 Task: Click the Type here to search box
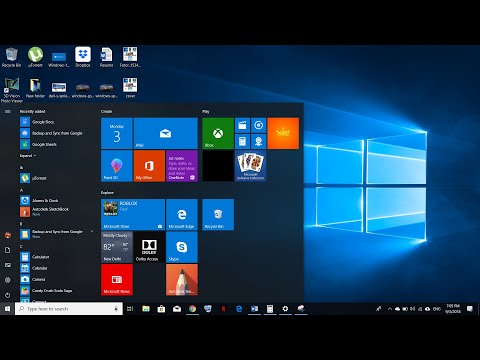(69, 309)
